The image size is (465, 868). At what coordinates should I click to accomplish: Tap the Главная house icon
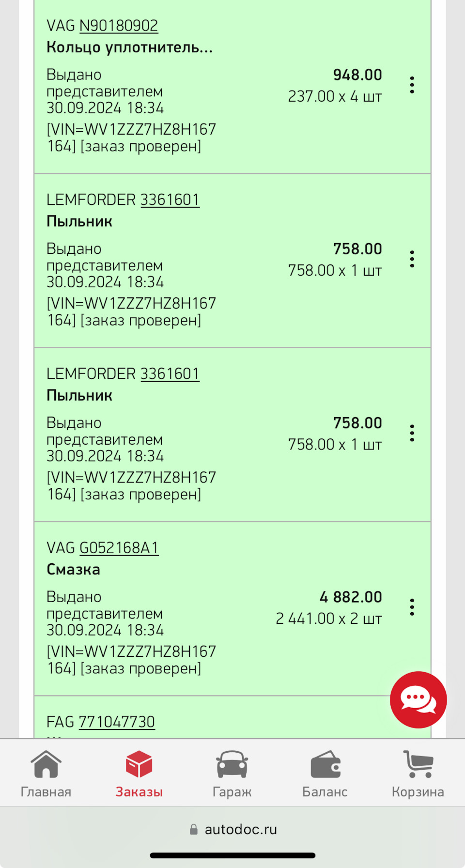tap(46, 764)
